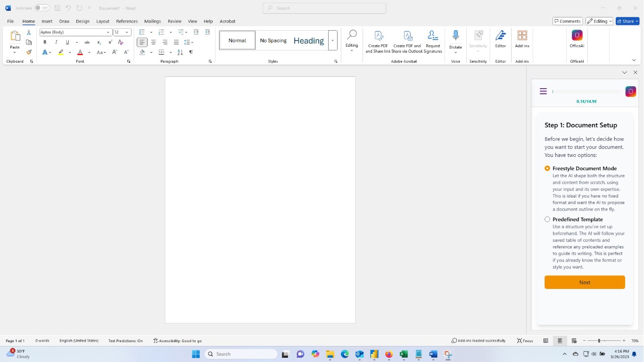644x362 pixels.
Task: Click the orange Next button
Action: click(585, 282)
